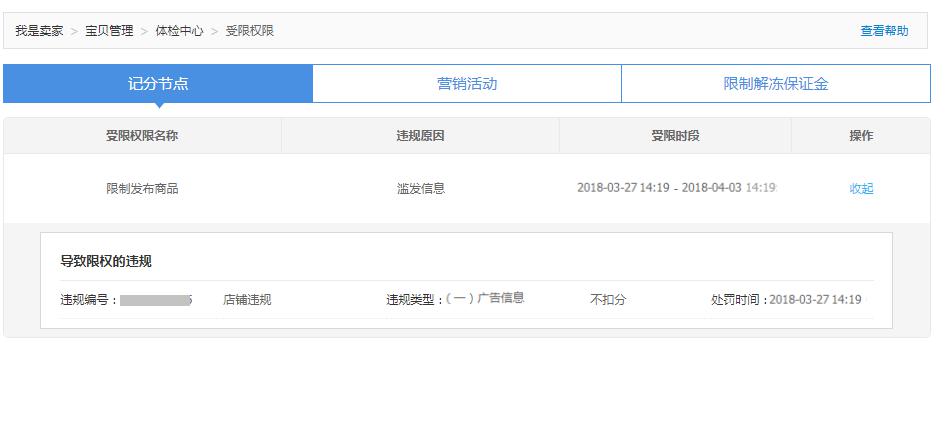The height and width of the screenshot is (421, 948).
Task: Go to 宝贝管理 in the breadcrumb
Action: click(109, 31)
